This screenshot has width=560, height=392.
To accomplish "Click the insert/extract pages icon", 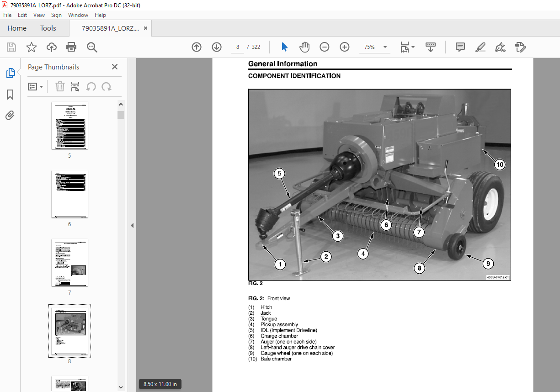I will click(75, 86).
